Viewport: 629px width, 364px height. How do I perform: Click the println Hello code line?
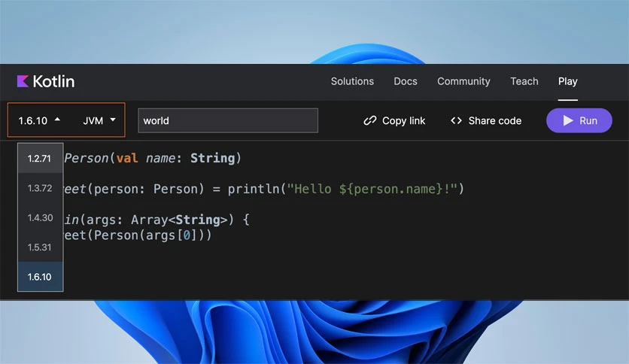click(x=264, y=189)
